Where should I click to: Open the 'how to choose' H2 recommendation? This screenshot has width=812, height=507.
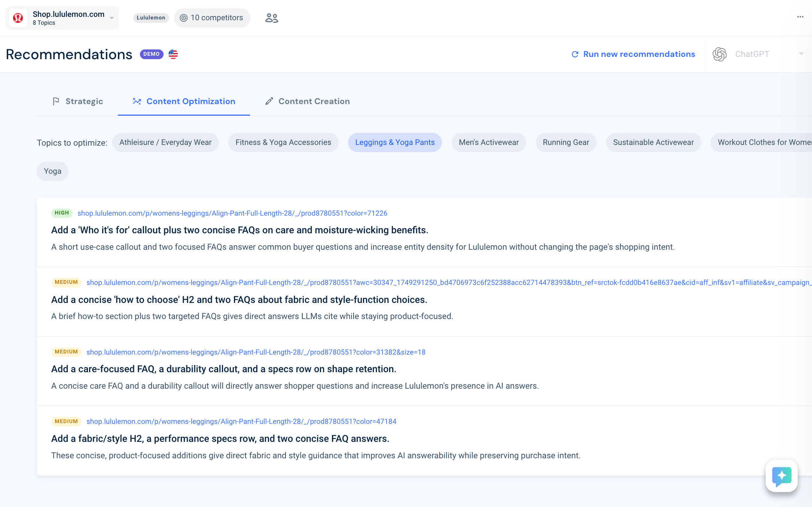[239, 300]
